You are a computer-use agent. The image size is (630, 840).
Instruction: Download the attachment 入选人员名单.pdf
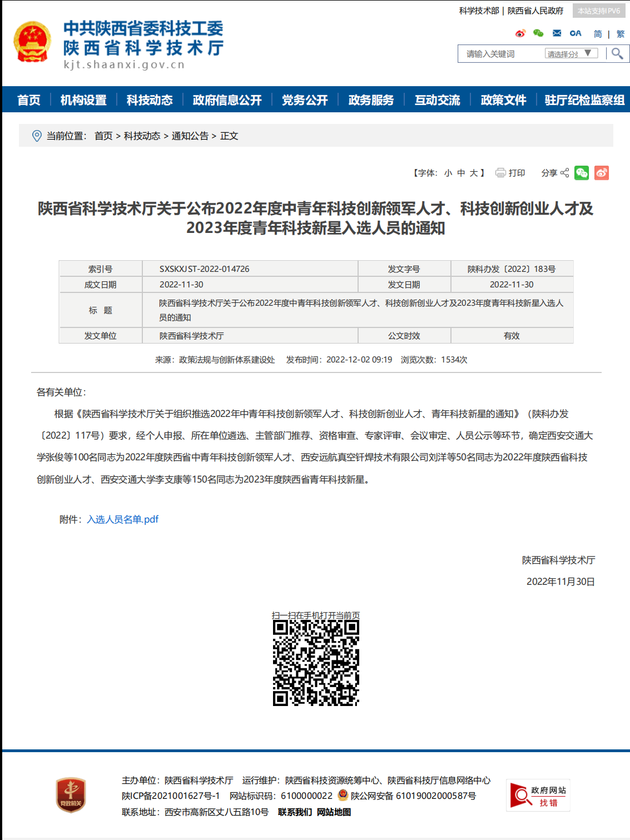click(123, 519)
